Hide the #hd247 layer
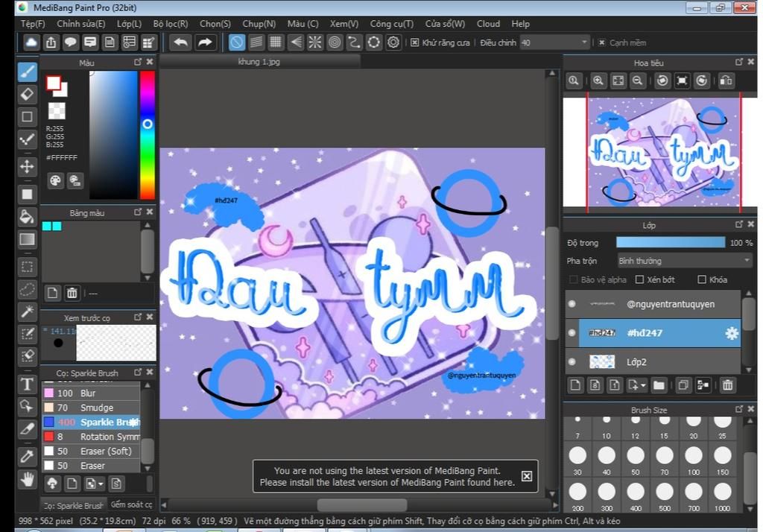This screenshot has width=763, height=532. 572,333
